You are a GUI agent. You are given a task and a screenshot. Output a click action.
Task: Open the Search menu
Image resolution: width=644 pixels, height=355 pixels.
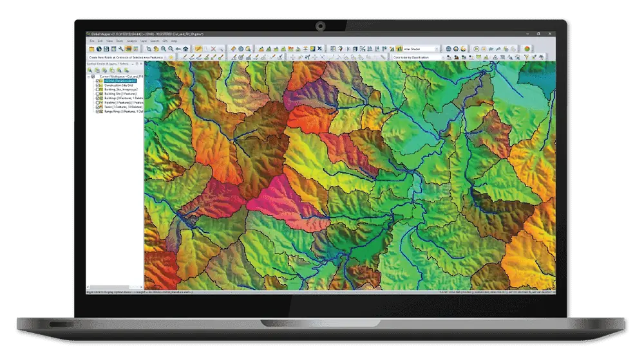coord(155,41)
